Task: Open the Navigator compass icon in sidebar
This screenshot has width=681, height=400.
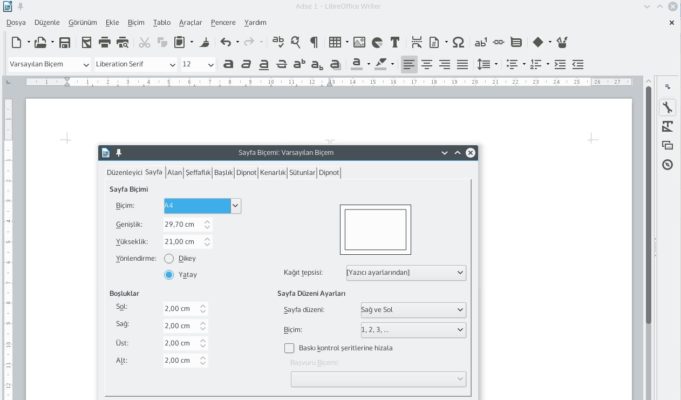Action: point(667,164)
